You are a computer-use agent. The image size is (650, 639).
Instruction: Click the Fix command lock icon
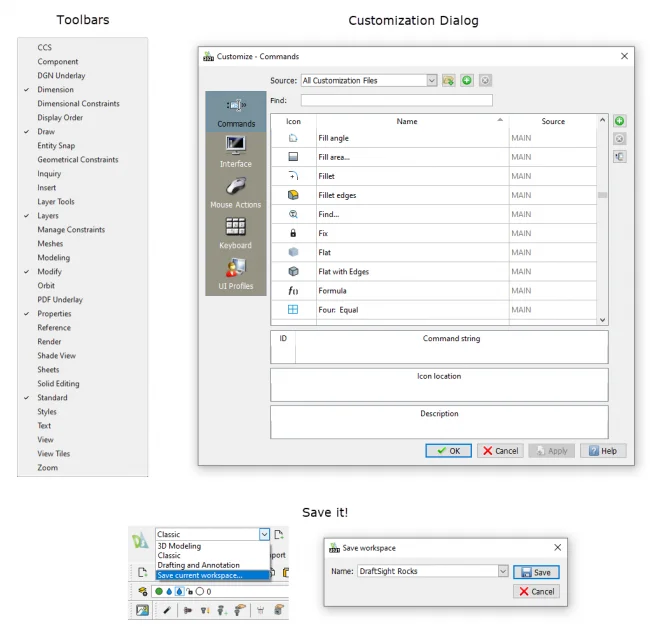(x=293, y=233)
